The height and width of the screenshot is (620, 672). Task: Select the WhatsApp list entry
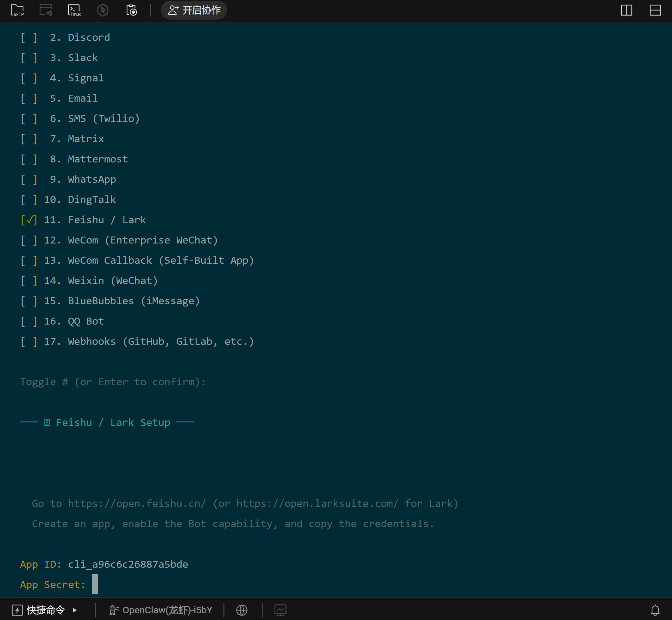pos(92,180)
